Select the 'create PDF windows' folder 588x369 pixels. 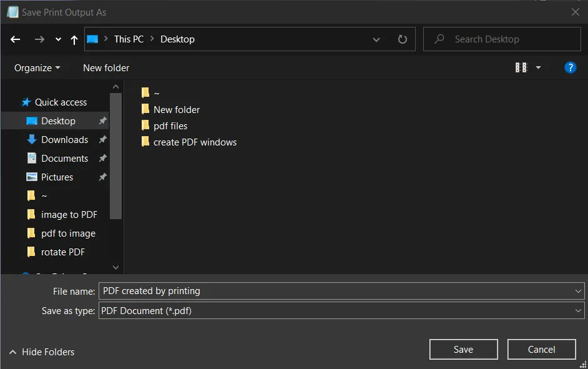tap(195, 142)
